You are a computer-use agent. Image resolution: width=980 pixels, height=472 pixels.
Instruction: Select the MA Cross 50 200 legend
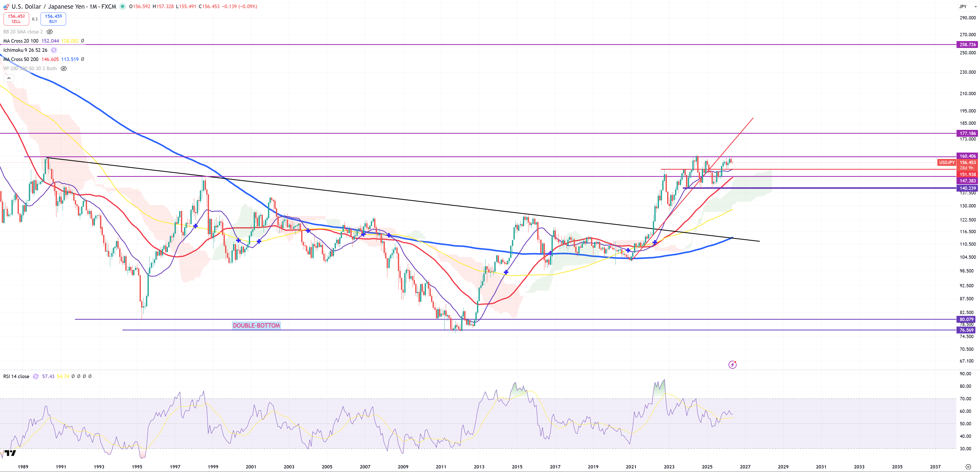click(21, 59)
